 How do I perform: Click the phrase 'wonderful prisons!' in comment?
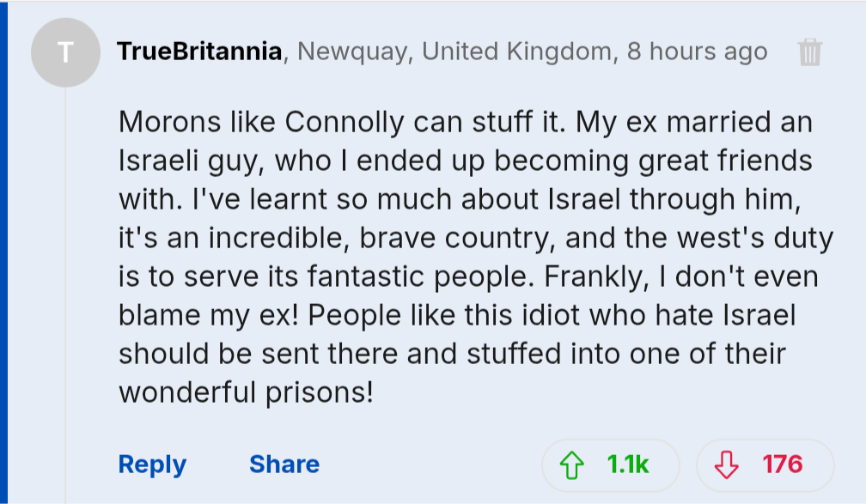tap(247, 392)
